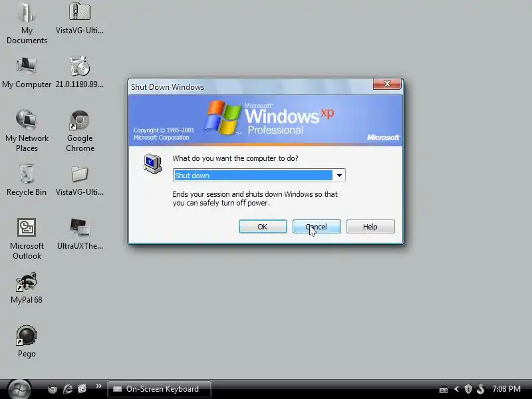Viewport: 532px width, 399px height.
Task: Select the 21.0.1180.89 installer icon
Action: tap(80, 72)
